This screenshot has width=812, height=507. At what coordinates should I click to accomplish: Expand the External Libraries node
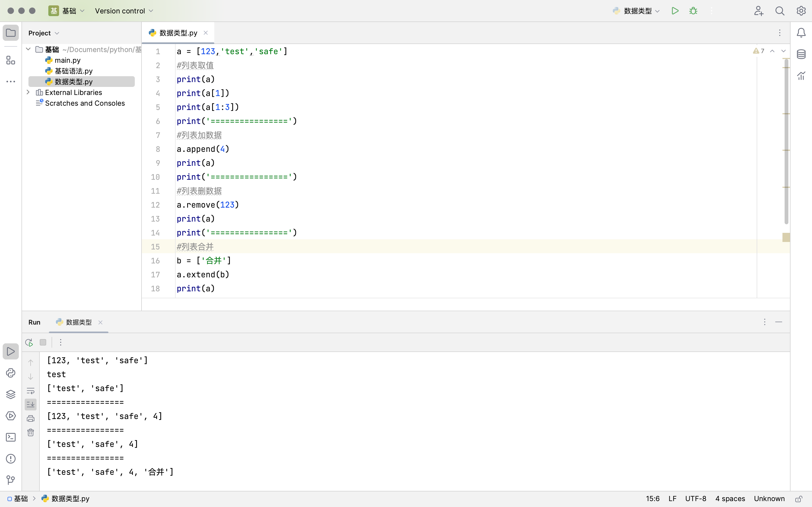pos(28,92)
